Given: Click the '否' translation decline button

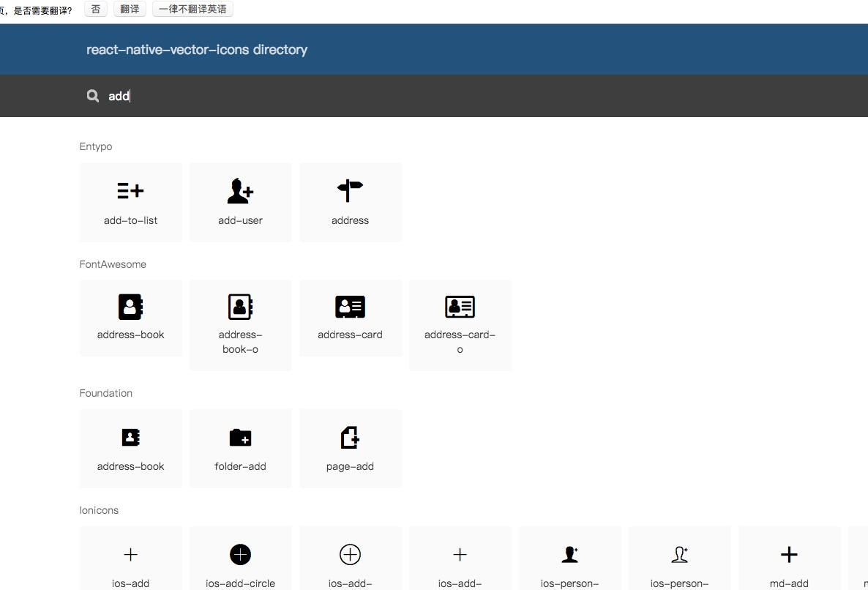Looking at the screenshot, I should (96, 9).
